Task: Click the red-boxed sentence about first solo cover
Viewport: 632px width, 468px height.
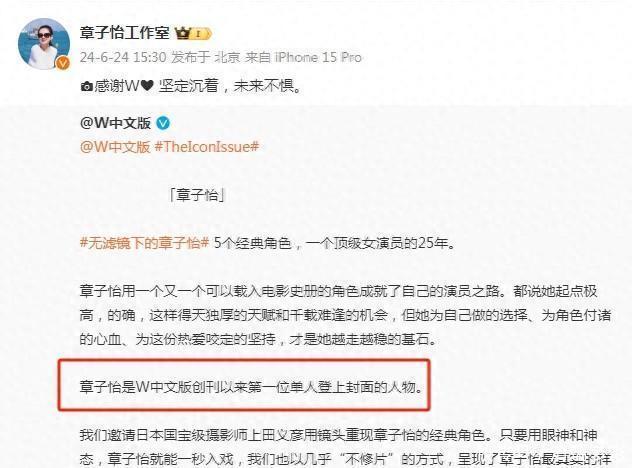Action: point(252,387)
